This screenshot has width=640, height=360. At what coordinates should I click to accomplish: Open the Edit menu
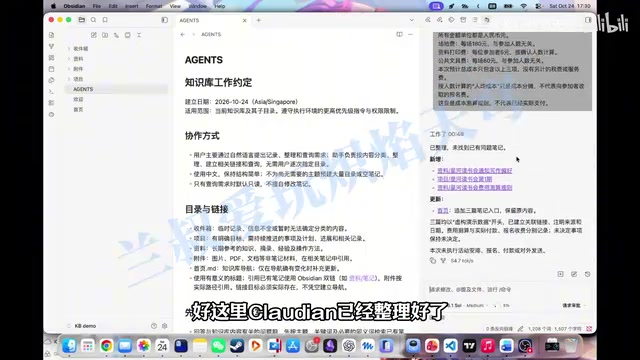[113, 6]
